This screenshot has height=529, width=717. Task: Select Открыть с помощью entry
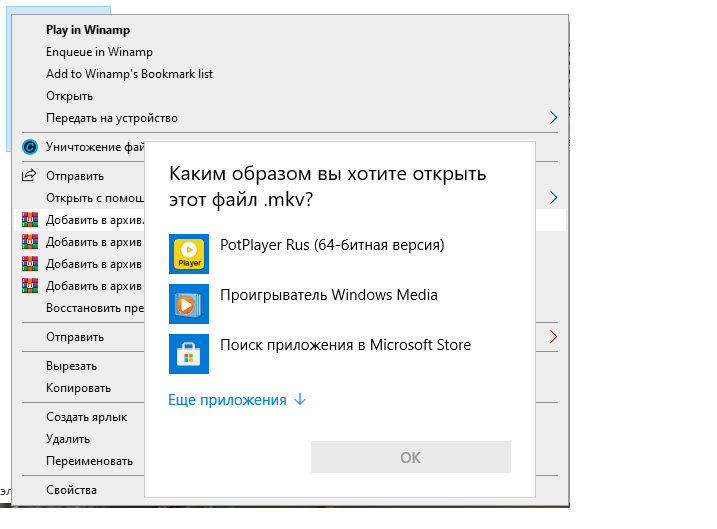coord(95,198)
